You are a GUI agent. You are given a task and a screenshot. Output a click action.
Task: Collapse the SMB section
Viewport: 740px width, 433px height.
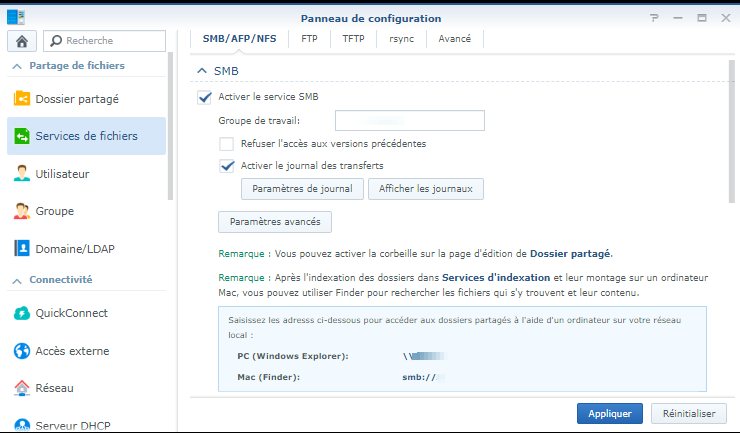point(203,71)
